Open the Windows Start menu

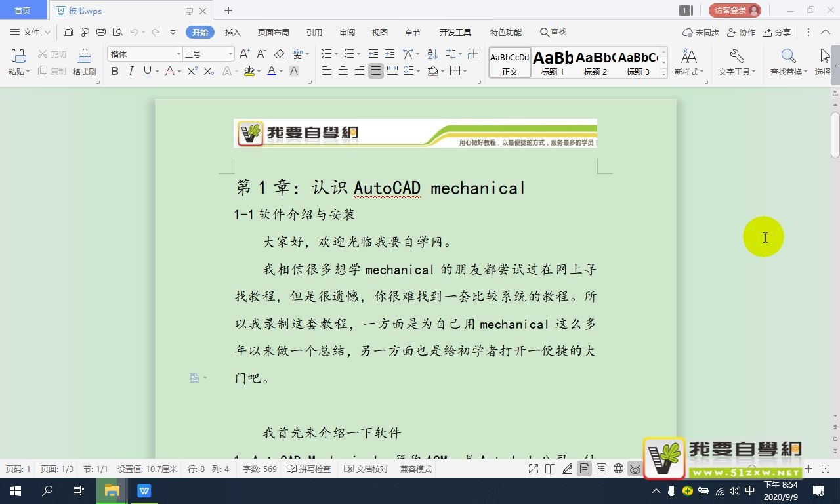16,491
